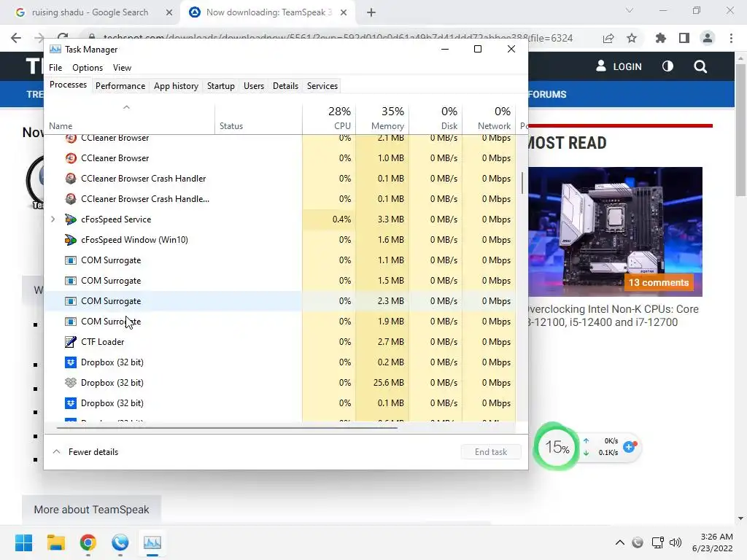Image resolution: width=747 pixels, height=560 pixels.
Task: Click the TechSpot search magnifier icon
Action: (700, 66)
